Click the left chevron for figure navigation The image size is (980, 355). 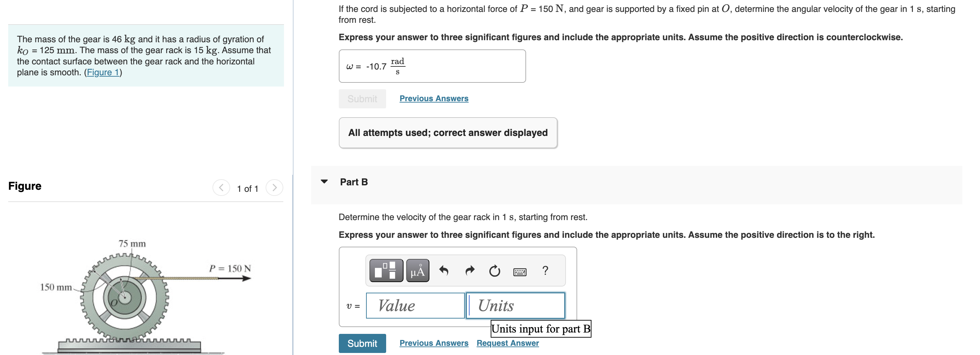221,187
